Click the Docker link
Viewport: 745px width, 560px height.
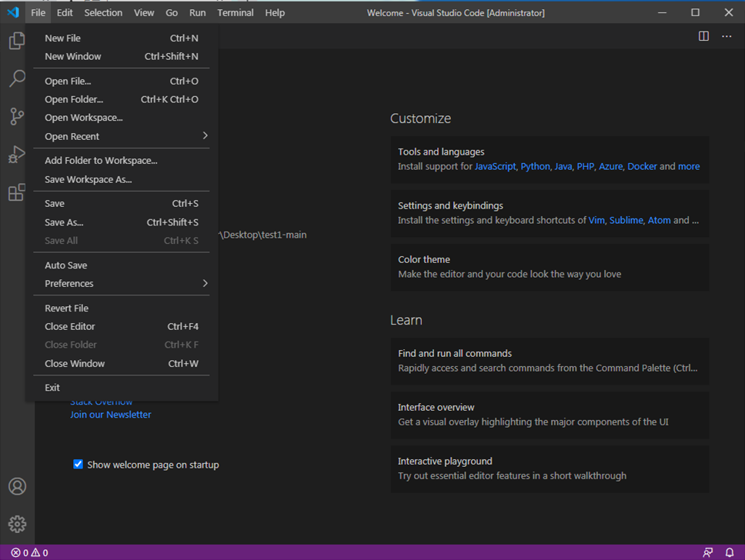[x=642, y=166]
